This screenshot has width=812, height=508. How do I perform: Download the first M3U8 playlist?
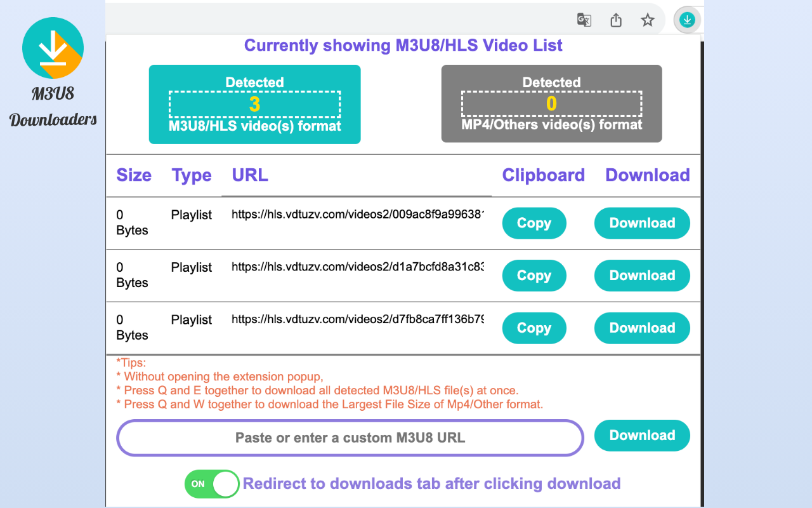pyautogui.click(x=642, y=223)
